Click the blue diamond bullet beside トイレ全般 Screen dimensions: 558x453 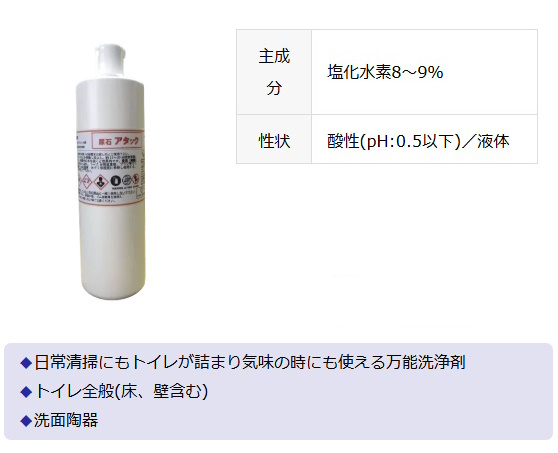(x=26, y=392)
